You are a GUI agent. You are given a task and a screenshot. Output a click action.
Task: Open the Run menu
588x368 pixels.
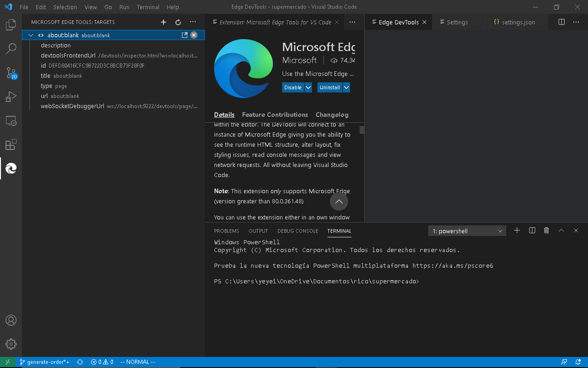pos(124,7)
